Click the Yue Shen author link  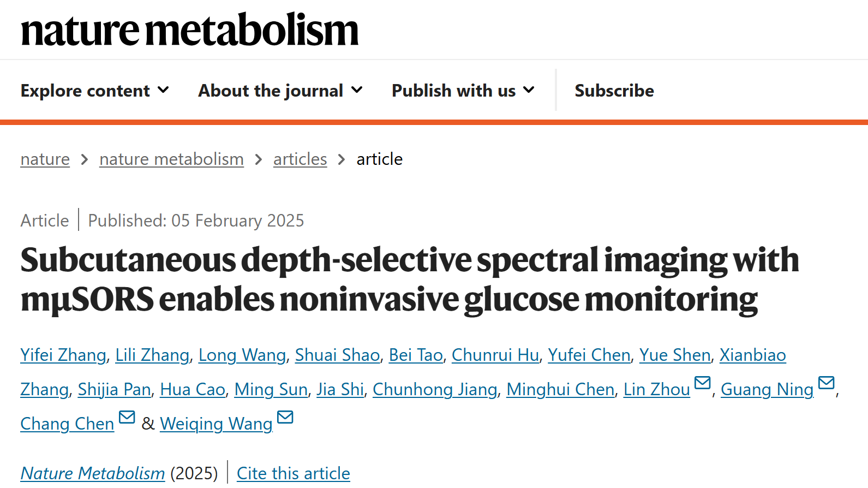tap(675, 355)
